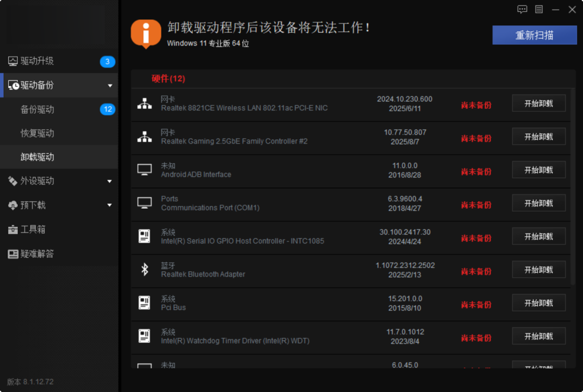Click the 工具箱 toolbox icon
This screenshot has height=392, width=583.
(x=12, y=230)
